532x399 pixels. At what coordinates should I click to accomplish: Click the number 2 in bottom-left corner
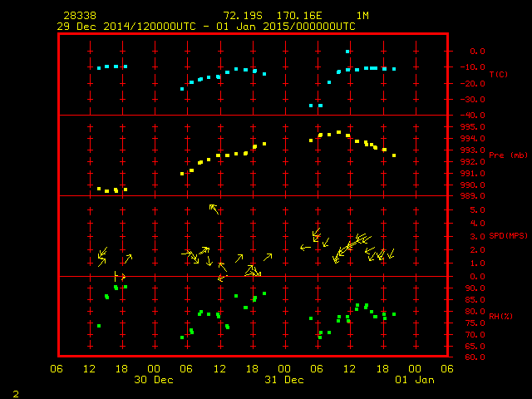point(16,392)
